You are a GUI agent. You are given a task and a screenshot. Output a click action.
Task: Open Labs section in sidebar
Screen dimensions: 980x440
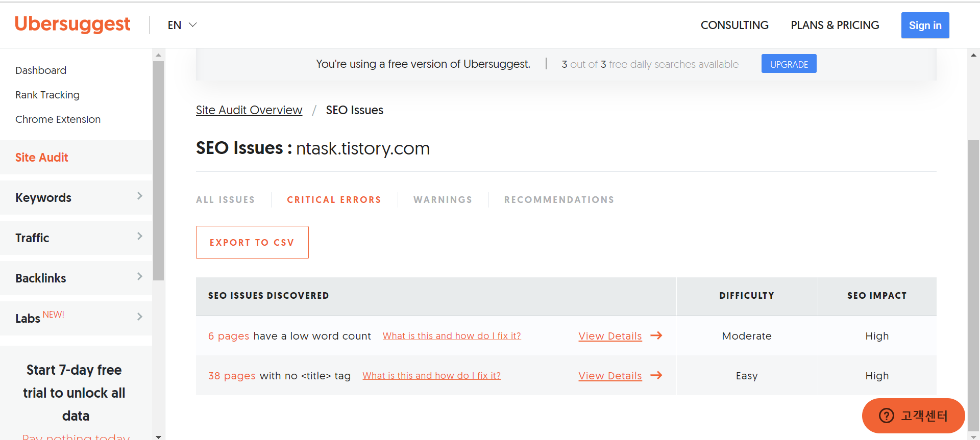[x=76, y=318]
